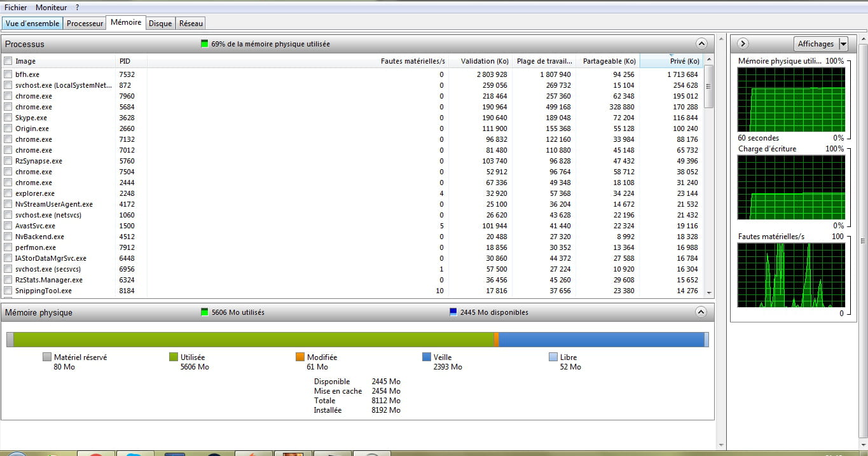
Task: Go to the Disque tab
Action: (x=160, y=24)
